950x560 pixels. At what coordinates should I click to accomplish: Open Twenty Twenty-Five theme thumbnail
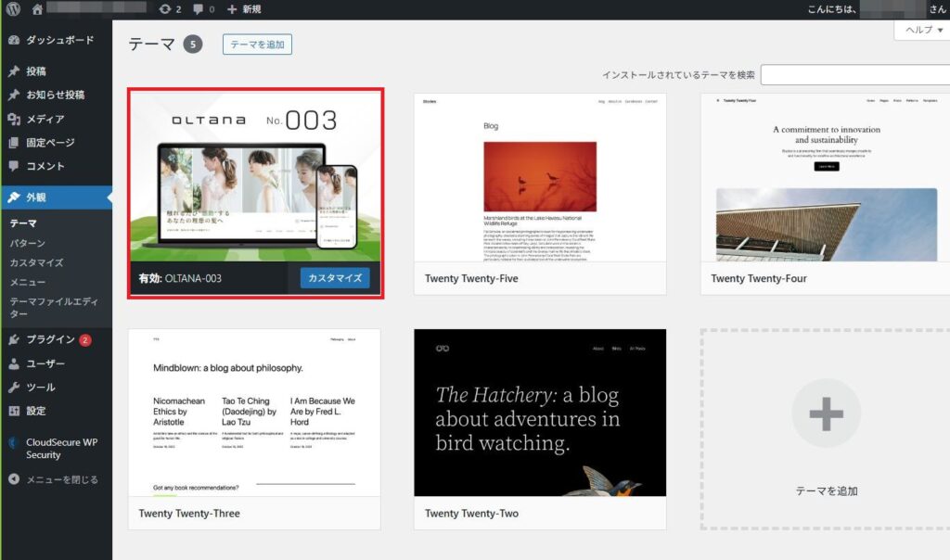pyautogui.click(x=540, y=177)
